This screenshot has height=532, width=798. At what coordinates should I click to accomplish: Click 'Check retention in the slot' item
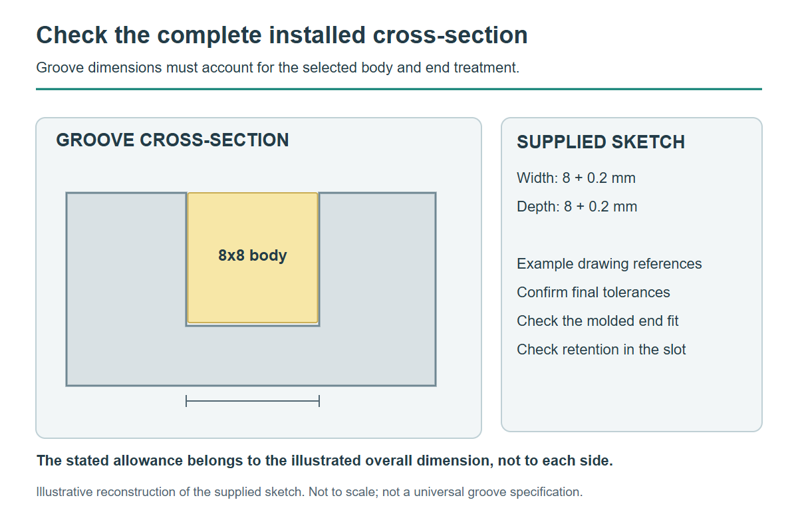click(x=601, y=350)
